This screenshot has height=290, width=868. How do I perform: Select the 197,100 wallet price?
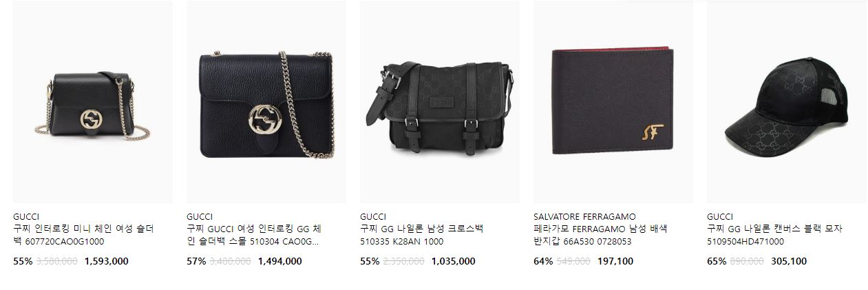click(x=615, y=261)
